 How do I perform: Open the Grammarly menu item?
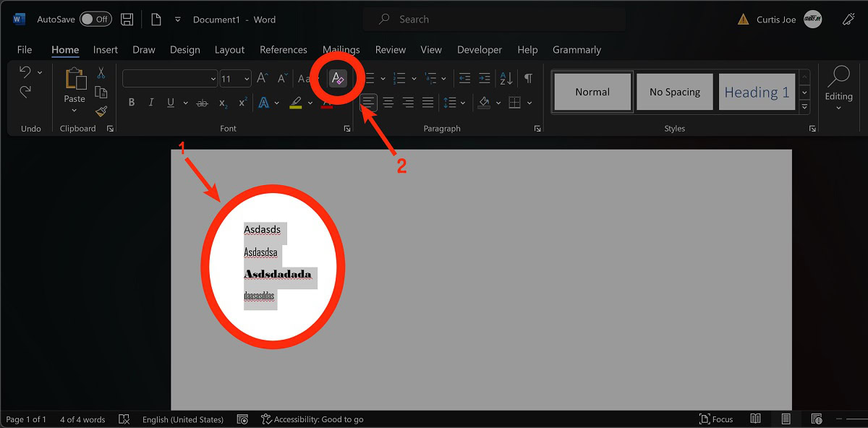(x=576, y=49)
